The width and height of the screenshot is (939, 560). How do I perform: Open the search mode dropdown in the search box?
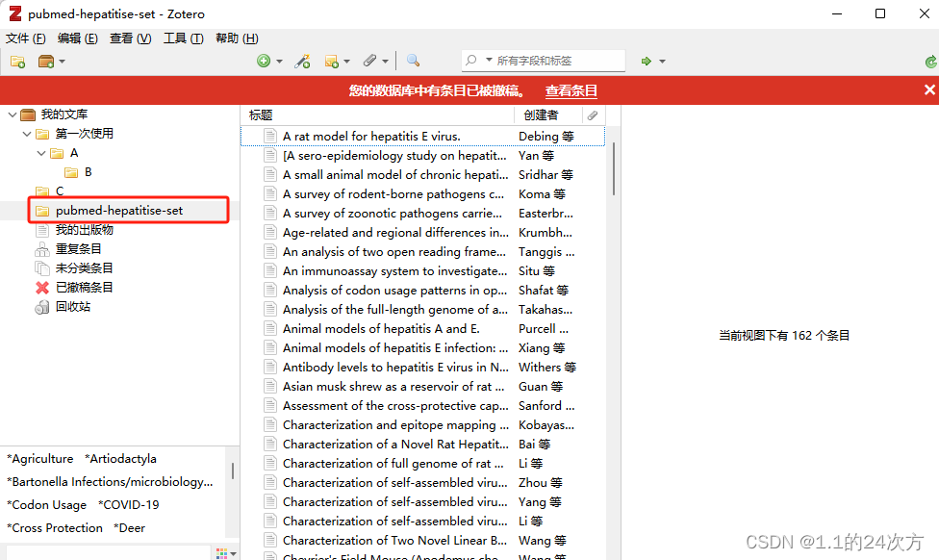pyautogui.click(x=489, y=60)
